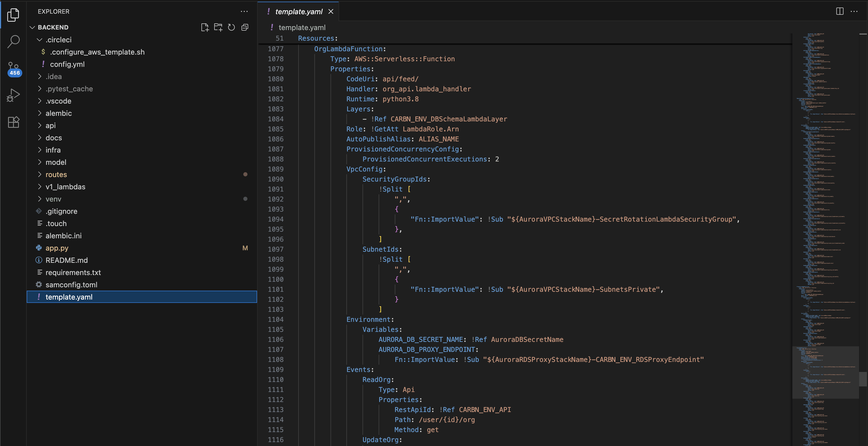Click template.yaml in the breadcrumb bar
The height and width of the screenshot is (446, 868).
point(302,28)
